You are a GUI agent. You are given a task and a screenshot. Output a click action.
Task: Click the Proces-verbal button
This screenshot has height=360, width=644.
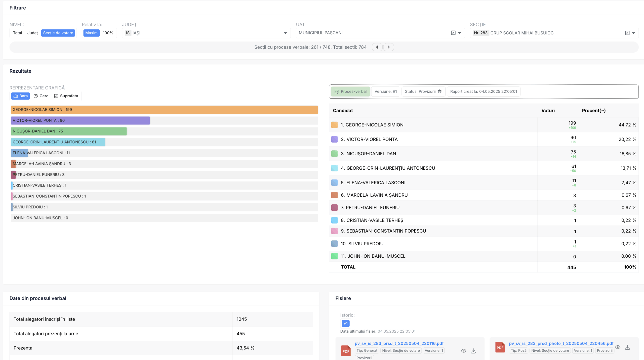350,92
